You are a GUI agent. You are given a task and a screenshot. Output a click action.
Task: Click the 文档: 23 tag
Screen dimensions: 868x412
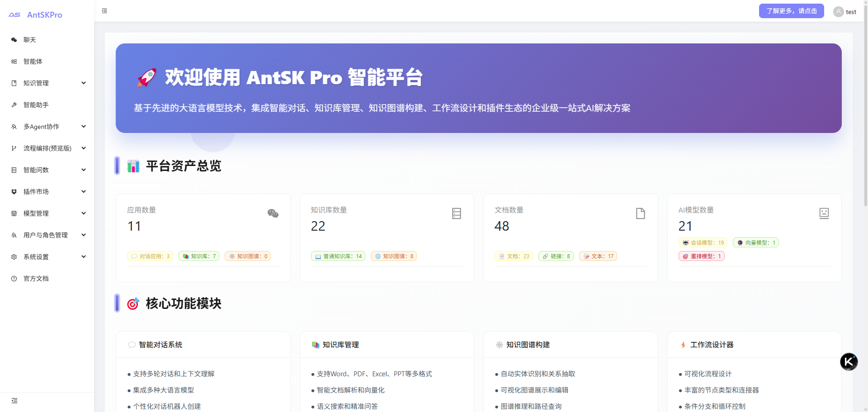514,256
